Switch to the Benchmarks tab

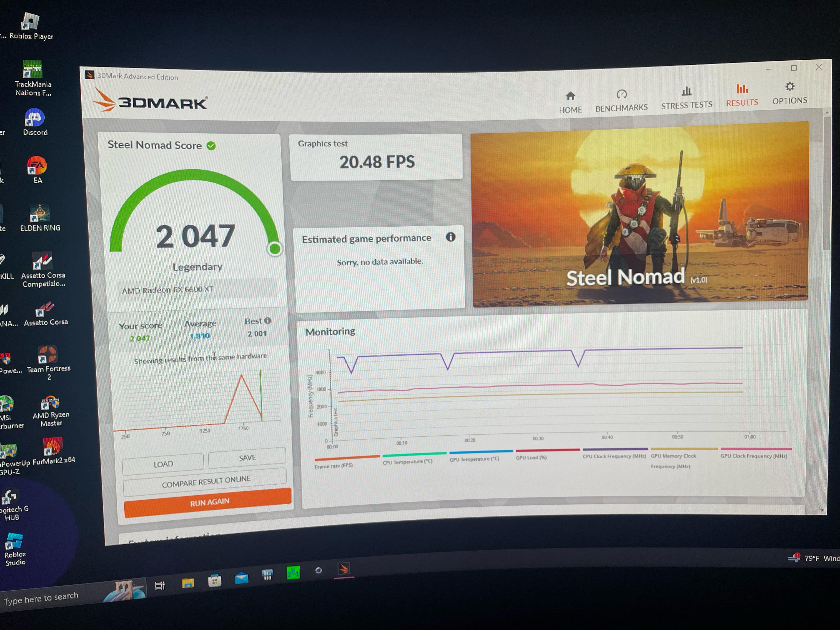tap(621, 101)
